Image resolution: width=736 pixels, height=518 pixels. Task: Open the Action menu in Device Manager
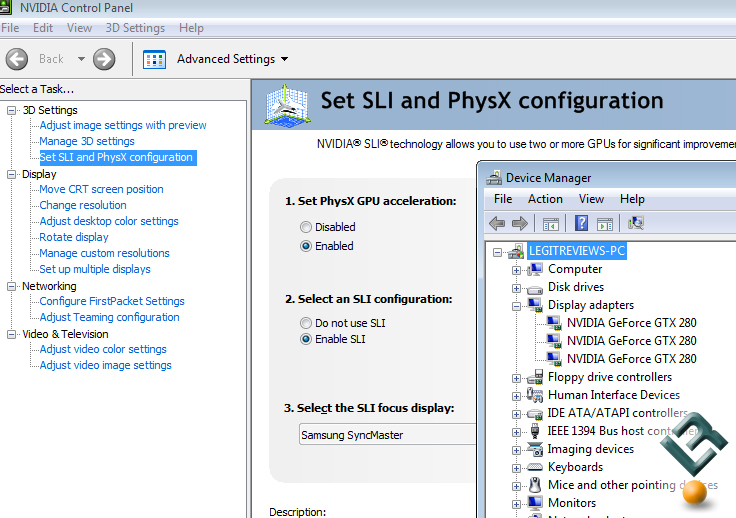click(545, 199)
